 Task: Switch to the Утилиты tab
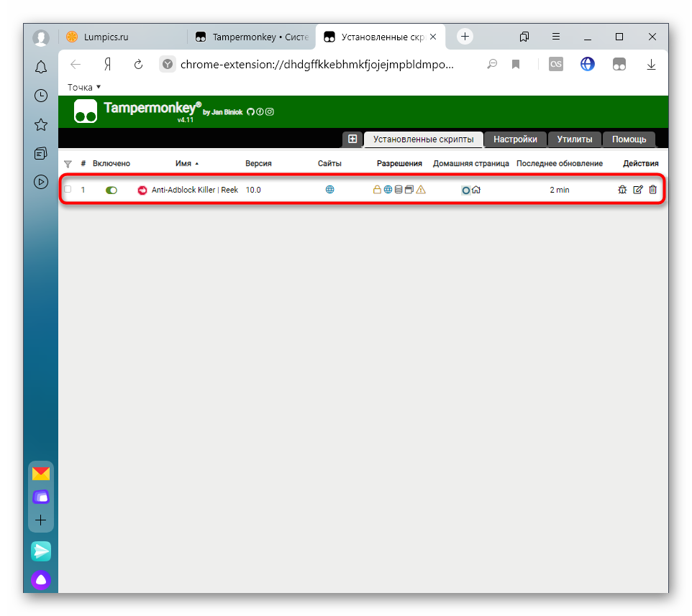(x=574, y=139)
